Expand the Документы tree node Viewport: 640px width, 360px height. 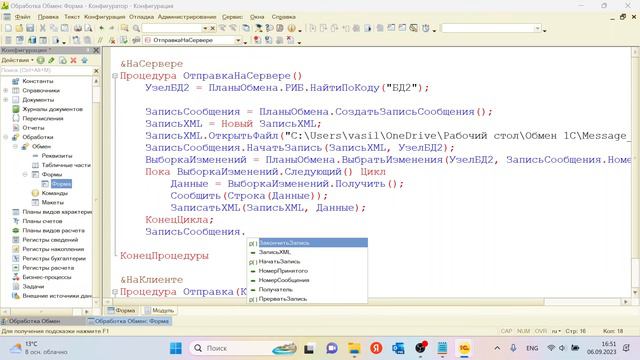click(x=6, y=100)
